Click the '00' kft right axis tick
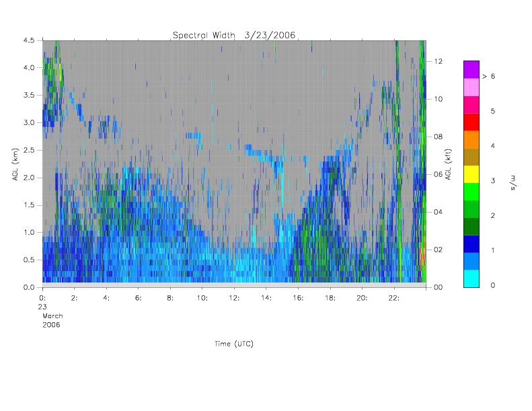The height and width of the screenshot is (411, 532). (438, 287)
